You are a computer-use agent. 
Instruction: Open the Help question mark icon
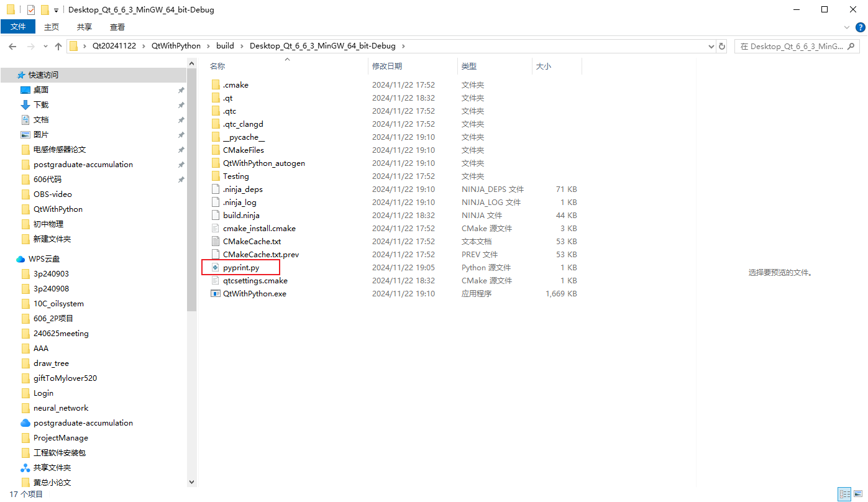(x=861, y=27)
